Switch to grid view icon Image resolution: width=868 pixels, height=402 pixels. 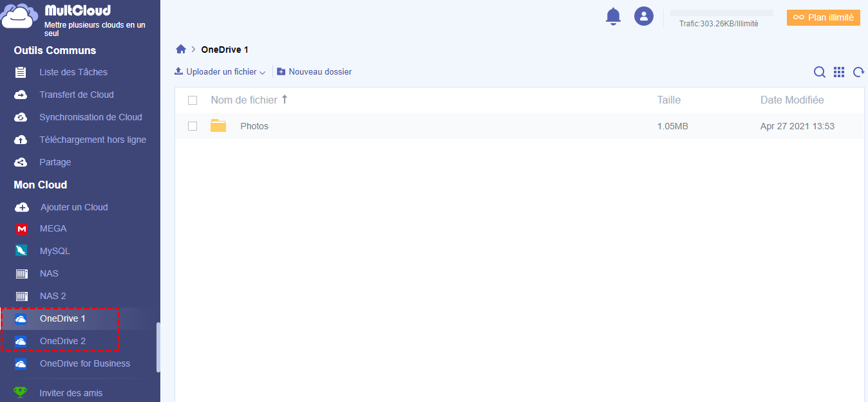839,72
